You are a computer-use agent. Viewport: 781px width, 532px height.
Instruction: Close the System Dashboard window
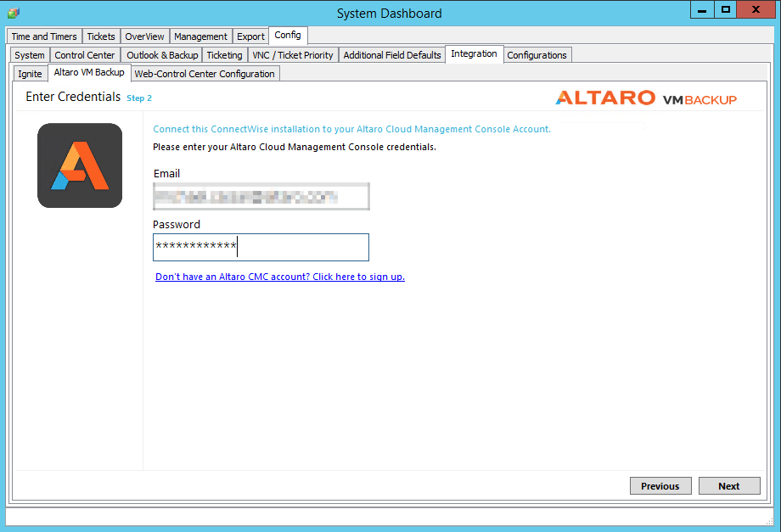pyautogui.click(x=756, y=10)
